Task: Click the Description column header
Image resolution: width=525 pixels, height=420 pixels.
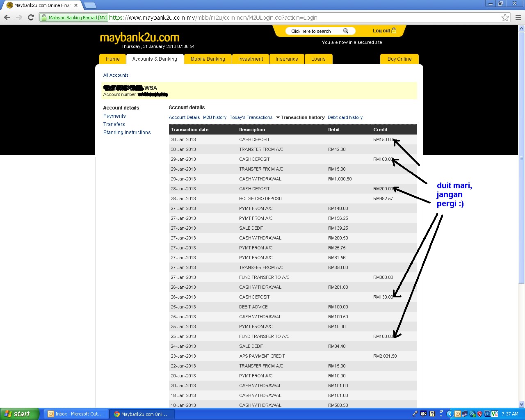Action: [x=252, y=130]
